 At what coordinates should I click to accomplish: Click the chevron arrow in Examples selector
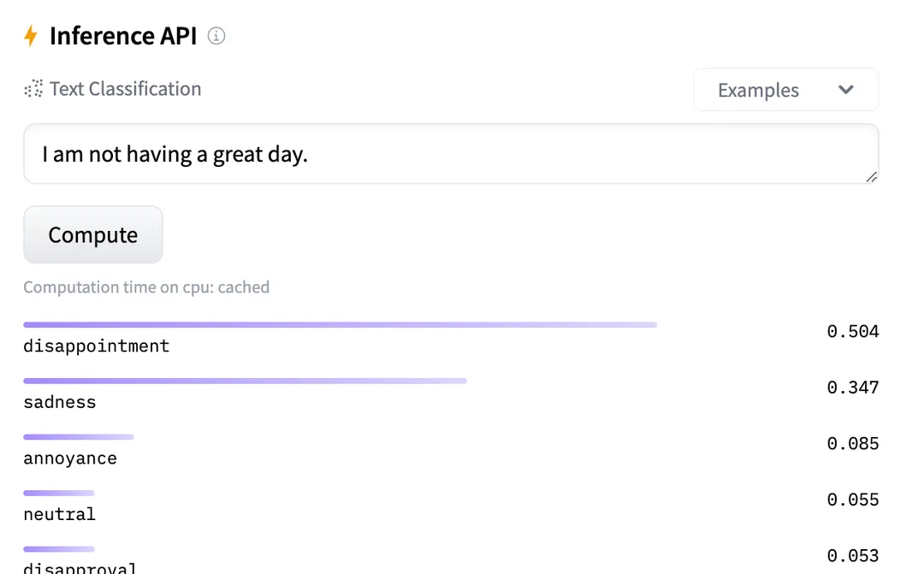point(846,90)
